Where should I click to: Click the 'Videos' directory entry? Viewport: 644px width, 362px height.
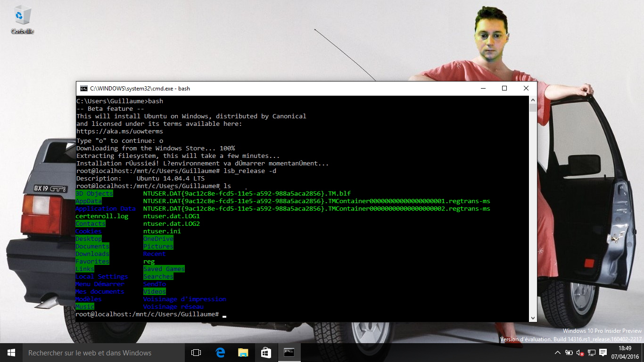[x=155, y=292]
